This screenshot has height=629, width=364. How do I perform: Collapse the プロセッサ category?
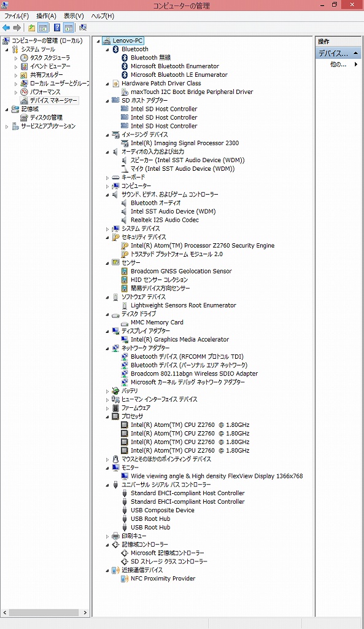107,417
